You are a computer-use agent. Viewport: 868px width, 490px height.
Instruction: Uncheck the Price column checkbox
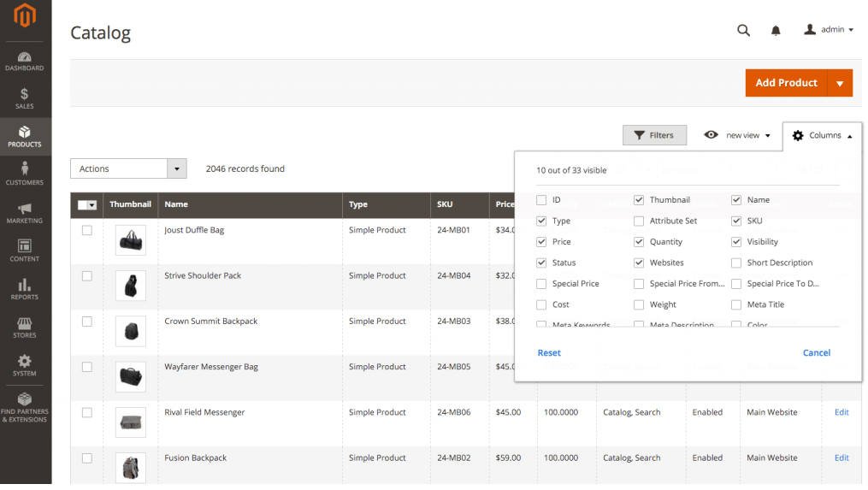tap(541, 242)
